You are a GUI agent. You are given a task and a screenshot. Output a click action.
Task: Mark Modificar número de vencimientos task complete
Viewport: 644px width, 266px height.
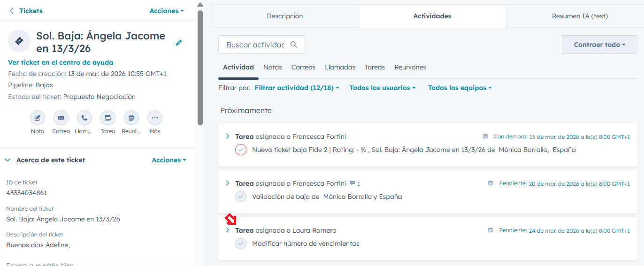click(x=241, y=244)
